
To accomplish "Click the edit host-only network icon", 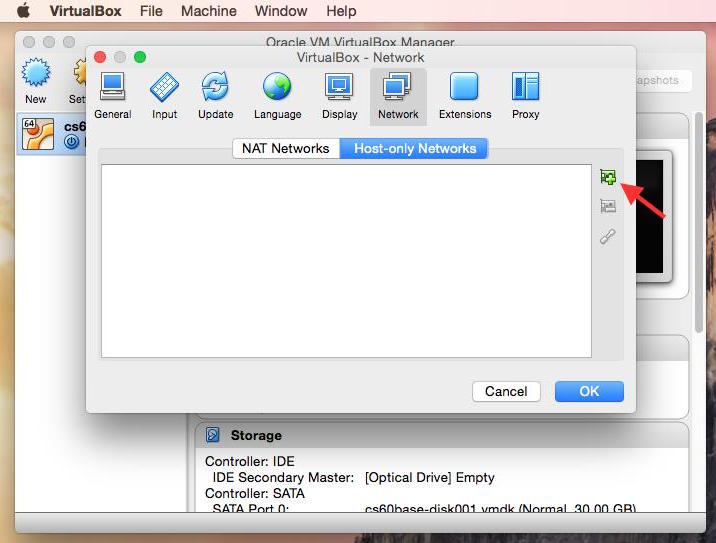I will tap(608, 237).
